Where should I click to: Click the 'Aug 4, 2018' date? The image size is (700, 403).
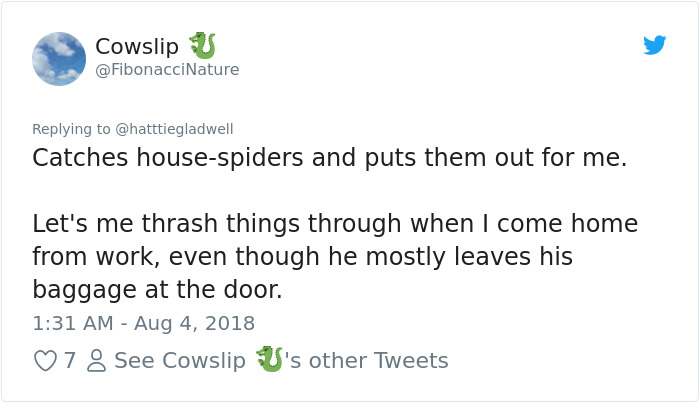[196, 323]
